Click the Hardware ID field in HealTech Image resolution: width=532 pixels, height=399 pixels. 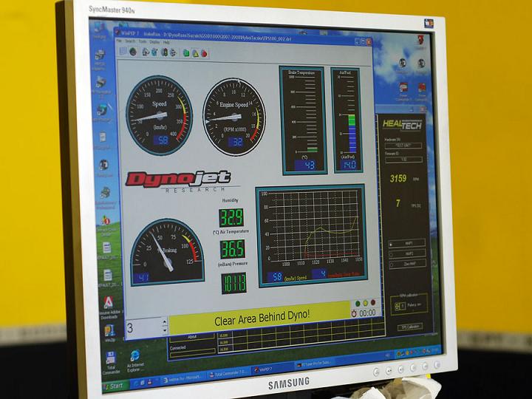point(403,146)
